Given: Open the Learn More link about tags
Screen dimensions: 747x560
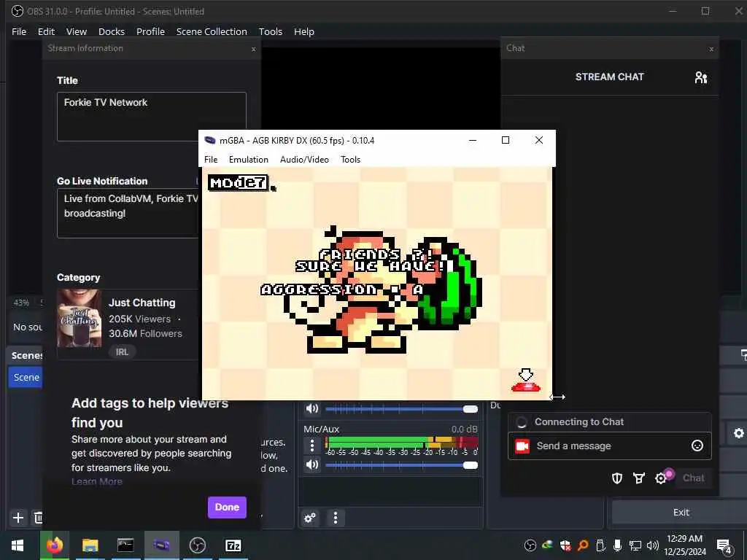Looking at the screenshot, I should [97, 481].
